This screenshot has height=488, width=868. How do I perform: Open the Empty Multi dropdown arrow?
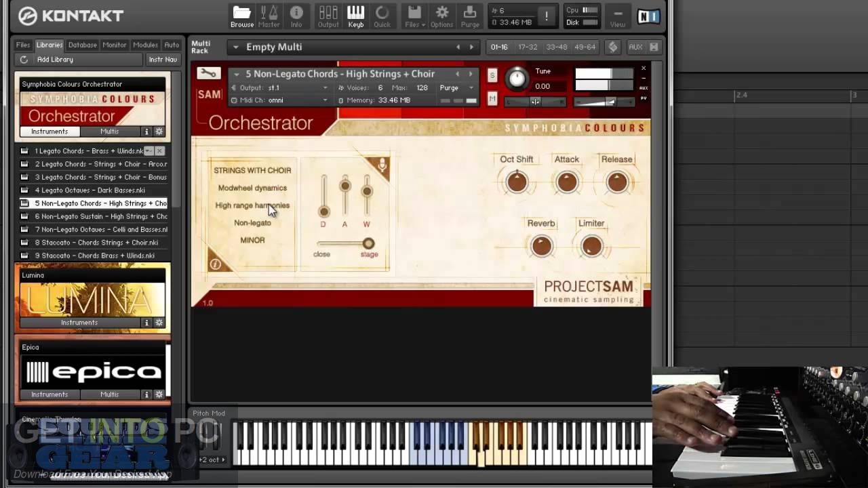pos(236,47)
